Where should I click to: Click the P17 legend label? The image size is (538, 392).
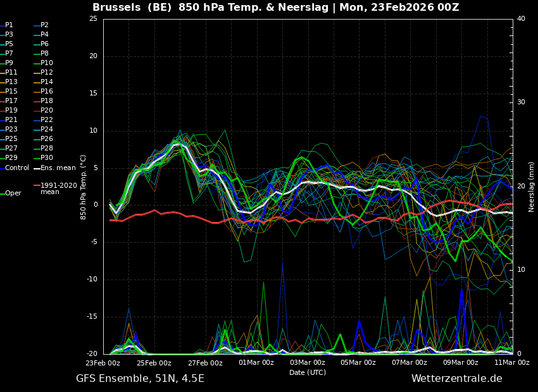(11, 101)
